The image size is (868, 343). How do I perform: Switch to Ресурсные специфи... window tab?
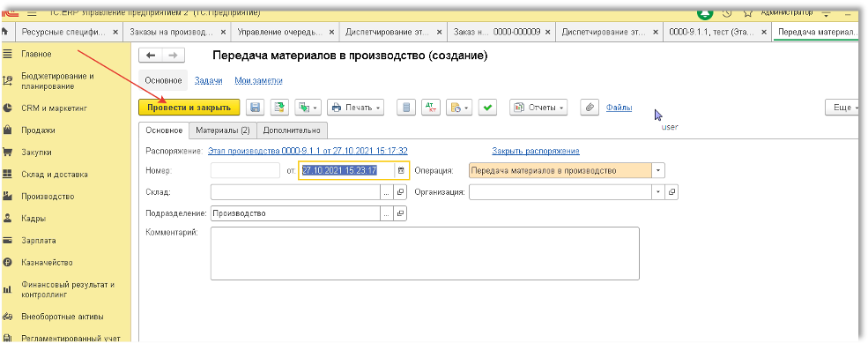(x=63, y=32)
